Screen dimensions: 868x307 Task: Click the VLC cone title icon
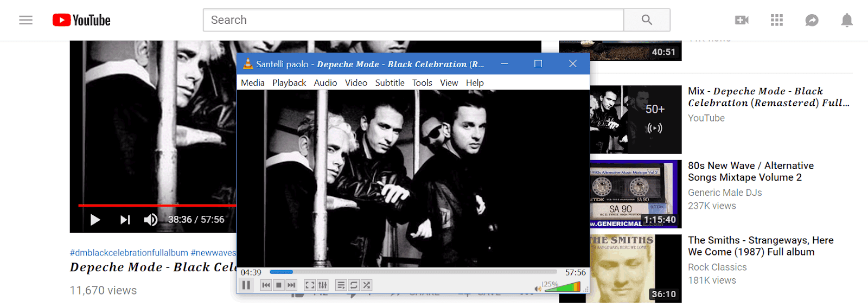pyautogui.click(x=248, y=64)
